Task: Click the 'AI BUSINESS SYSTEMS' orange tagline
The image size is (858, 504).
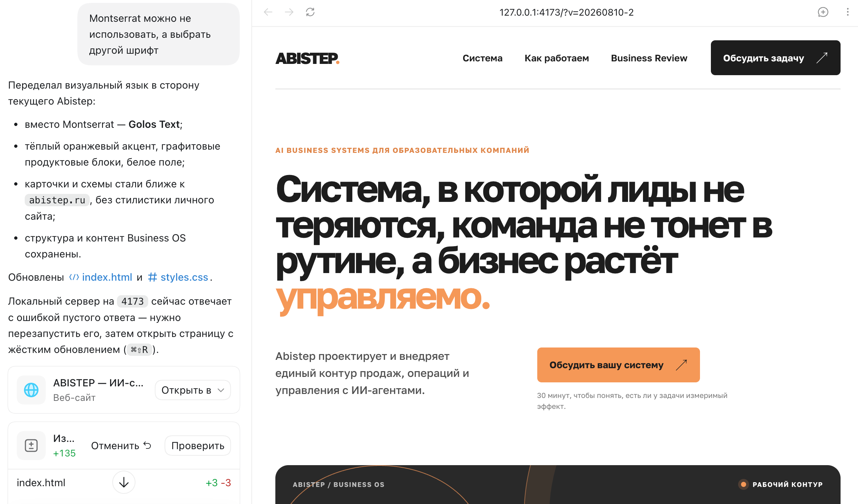Action: click(402, 150)
